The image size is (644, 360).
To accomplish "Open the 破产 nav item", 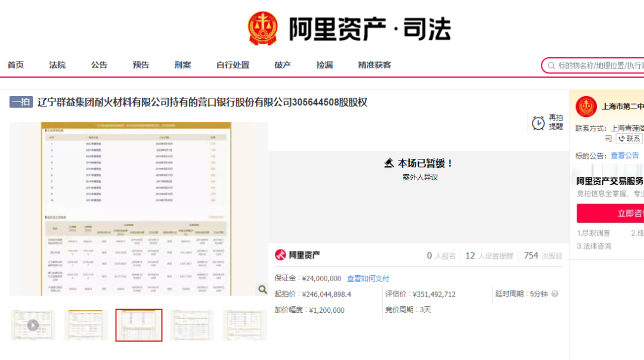I will [283, 65].
